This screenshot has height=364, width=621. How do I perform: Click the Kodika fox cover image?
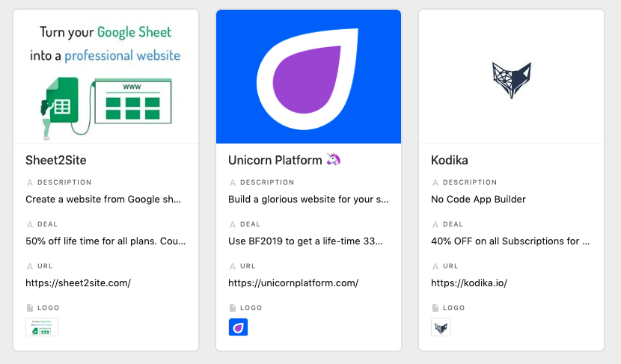[x=511, y=77]
